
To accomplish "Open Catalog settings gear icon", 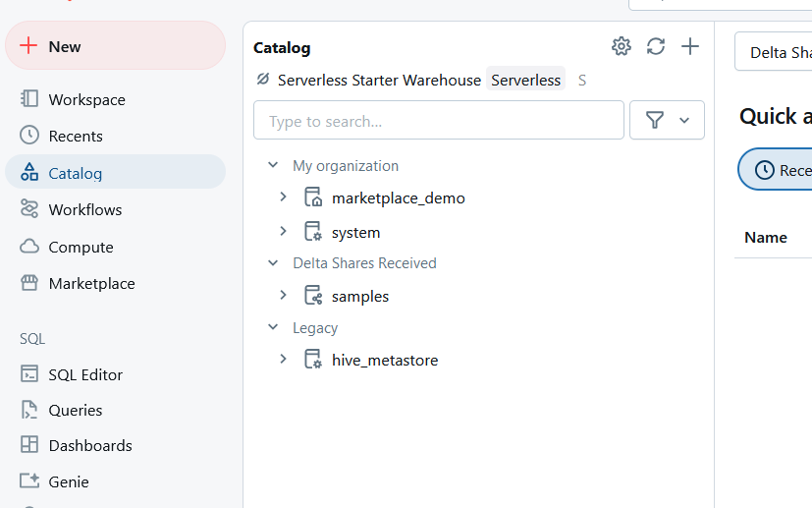I will click(621, 46).
